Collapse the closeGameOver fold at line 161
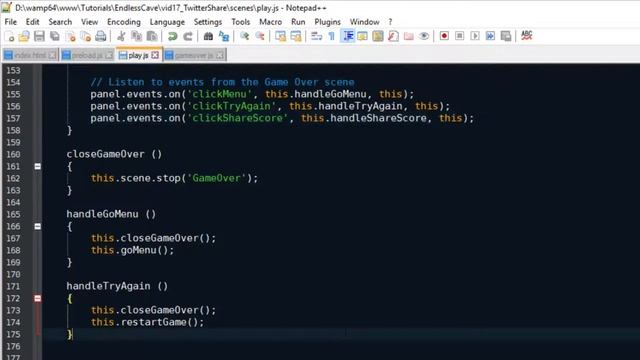This screenshot has height=360, width=640. (38, 166)
